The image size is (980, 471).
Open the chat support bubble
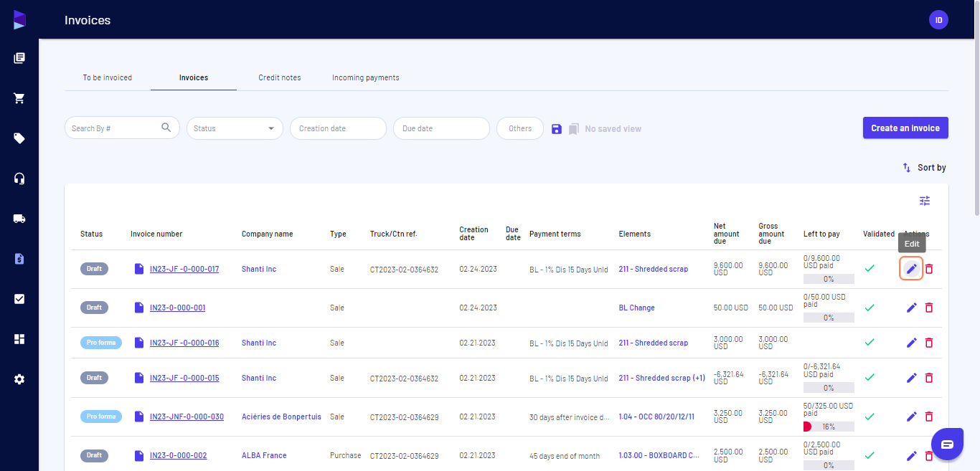click(x=947, y=444)
